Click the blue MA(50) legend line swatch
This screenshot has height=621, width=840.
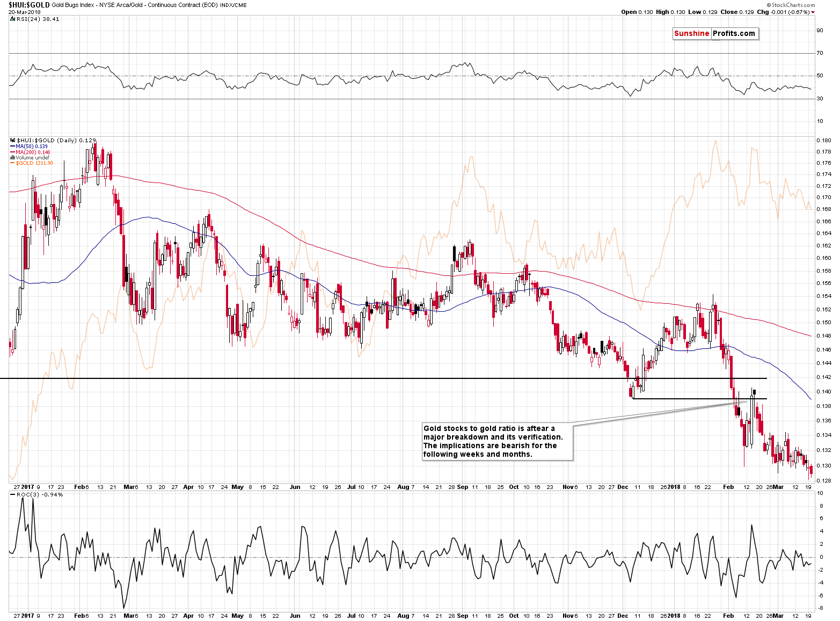pyautogui.click(x=12, y=146)
